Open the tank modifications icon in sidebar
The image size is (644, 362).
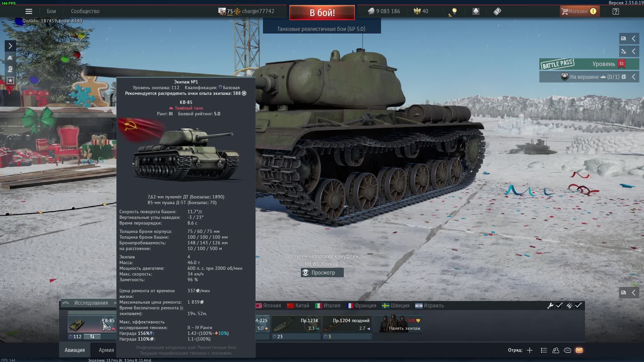click(x=10, y=58)
